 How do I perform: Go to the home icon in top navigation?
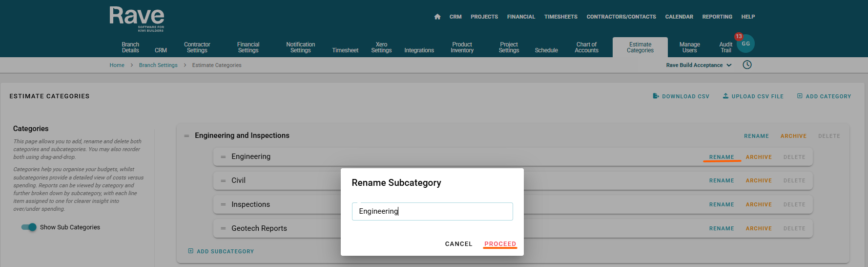[x=437, y=17]
